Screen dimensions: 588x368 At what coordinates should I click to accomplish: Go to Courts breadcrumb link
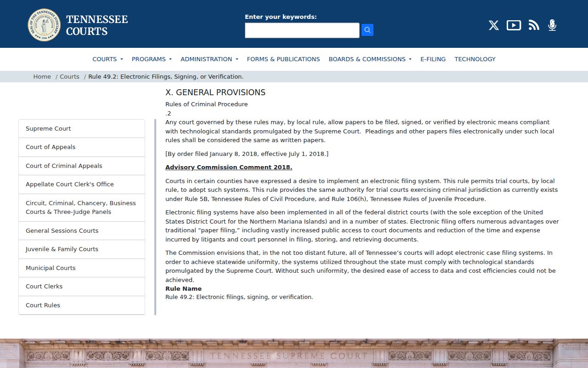point(69,76)
